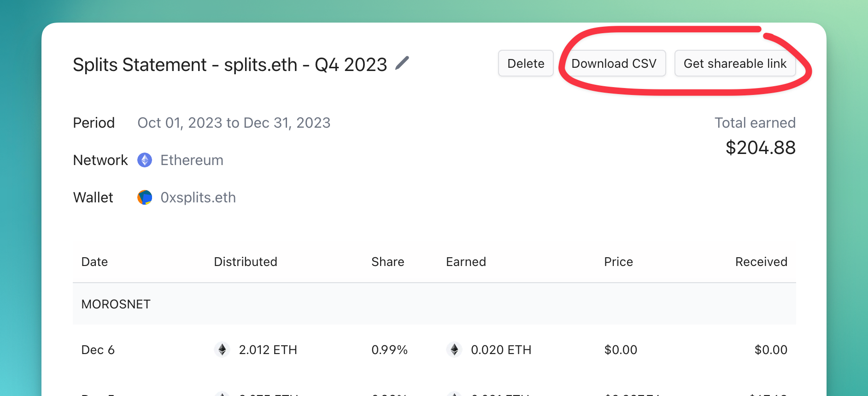The image size is (868, 396).
Task: Click the Ethereum network name
Action: click(192, 160)
